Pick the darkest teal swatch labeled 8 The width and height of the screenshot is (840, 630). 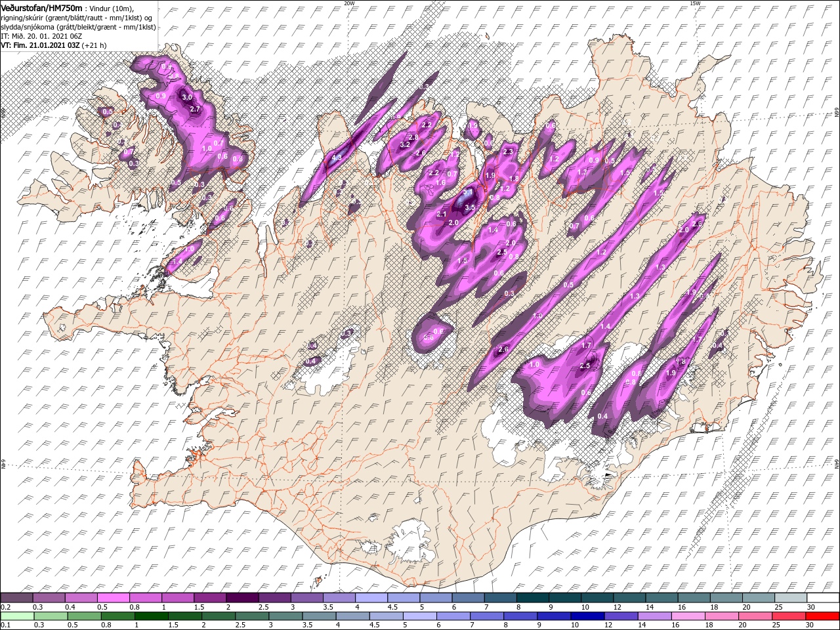[533, 597]
